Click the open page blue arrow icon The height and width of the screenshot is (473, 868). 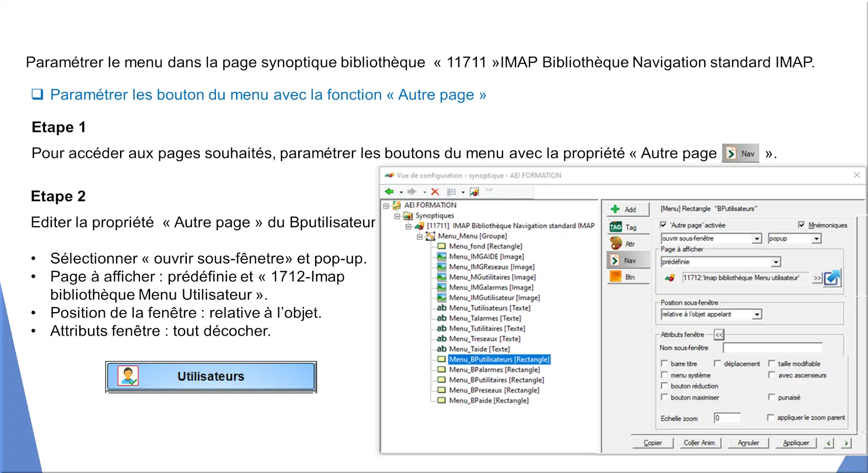pyautogui.click(x=832, y=278)
